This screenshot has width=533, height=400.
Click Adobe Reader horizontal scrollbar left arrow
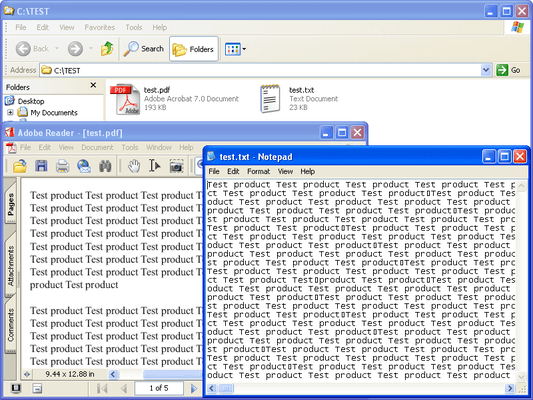(113, 375)
